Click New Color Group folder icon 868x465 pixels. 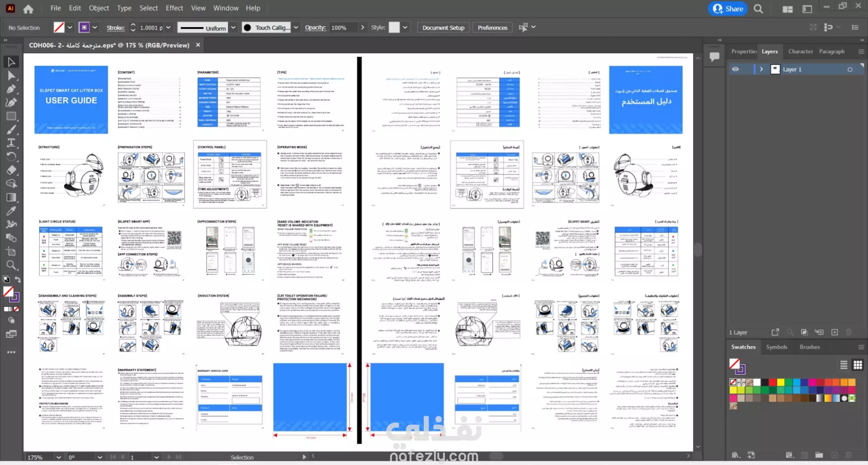pyautogui.click(x=819, y=455)
